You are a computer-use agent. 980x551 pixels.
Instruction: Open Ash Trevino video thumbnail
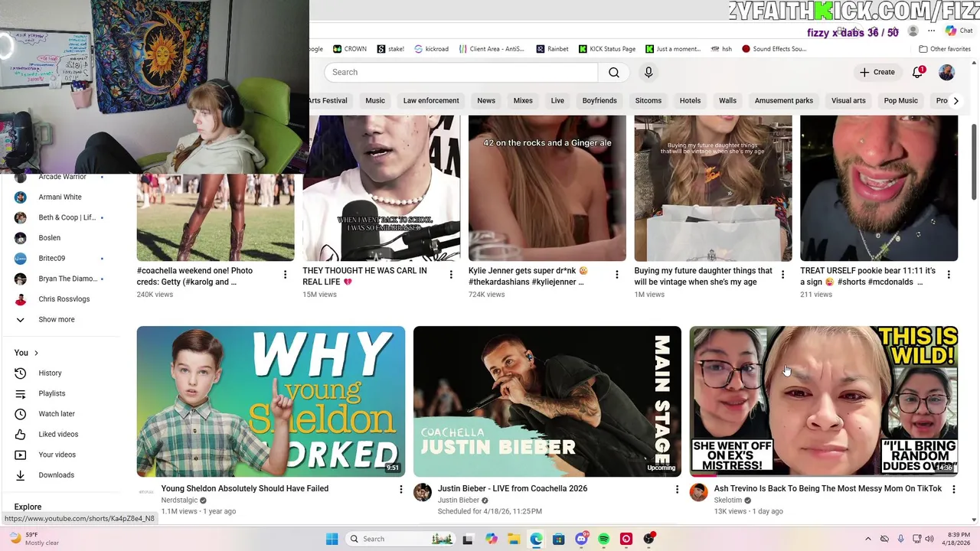824,402
